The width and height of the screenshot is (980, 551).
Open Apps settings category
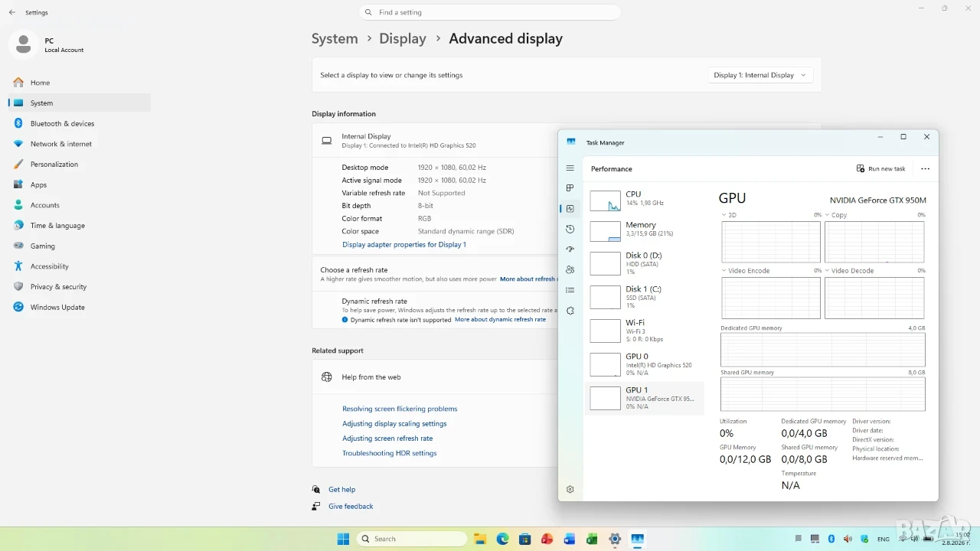[80, 184]
